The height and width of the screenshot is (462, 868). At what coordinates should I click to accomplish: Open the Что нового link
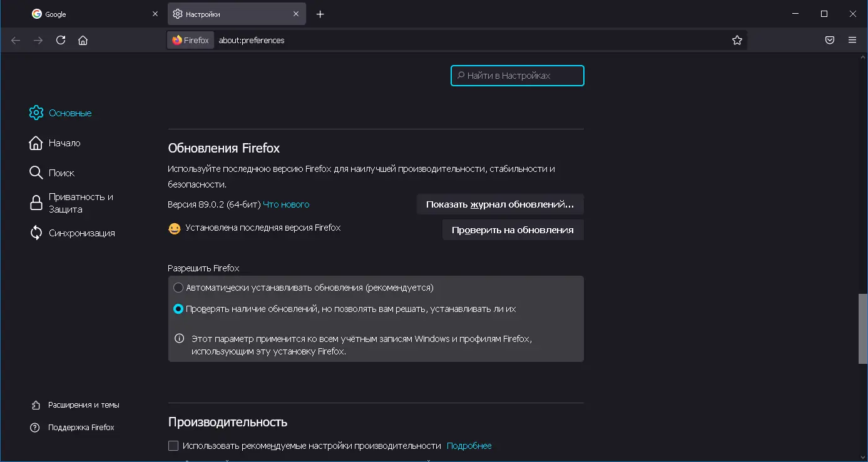[286, 204]
